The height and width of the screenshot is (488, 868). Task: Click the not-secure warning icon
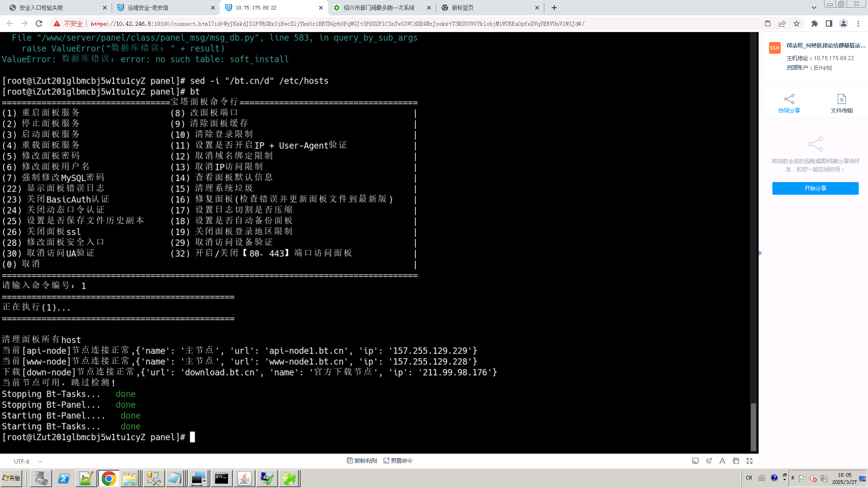click(57, 23)
